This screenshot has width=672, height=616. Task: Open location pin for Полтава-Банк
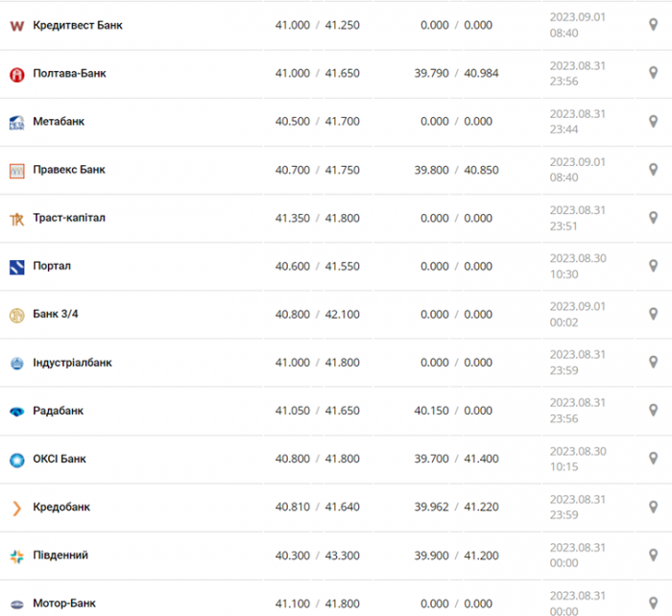(x=653, y=73)
